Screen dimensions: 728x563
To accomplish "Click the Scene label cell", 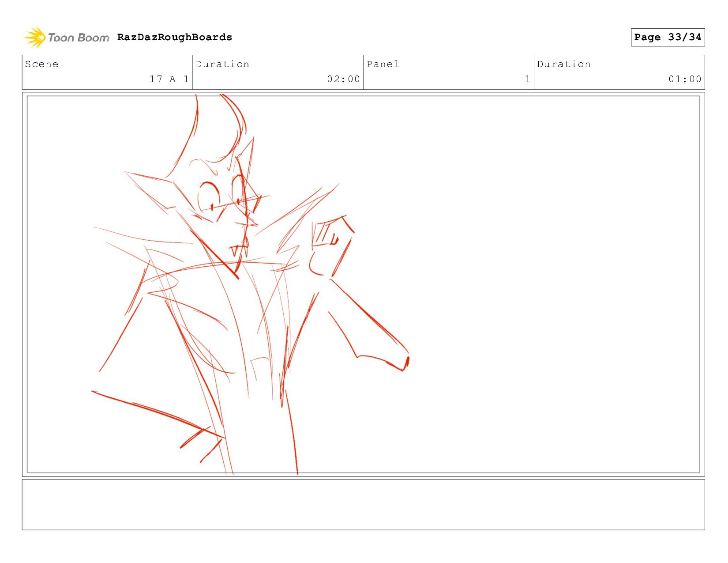I will point(107,72).
